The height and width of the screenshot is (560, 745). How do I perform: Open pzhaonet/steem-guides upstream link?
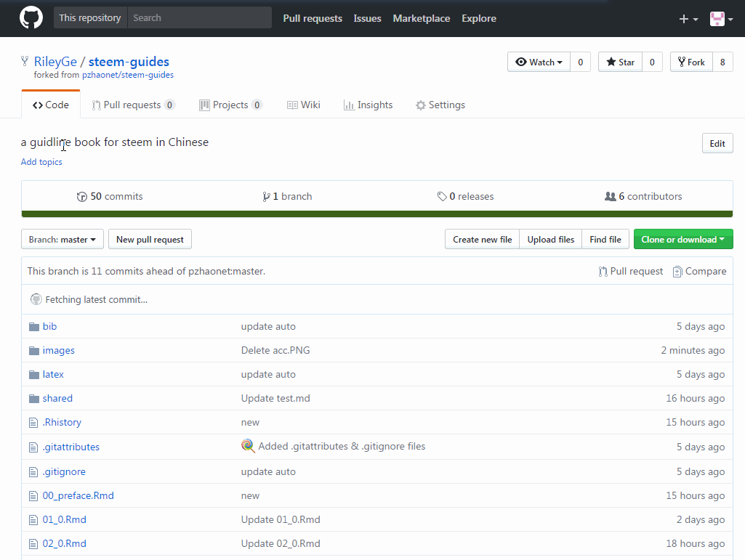coord(128,75)
